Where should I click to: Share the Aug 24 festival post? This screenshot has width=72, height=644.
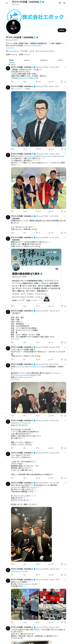tap(65, 211)
